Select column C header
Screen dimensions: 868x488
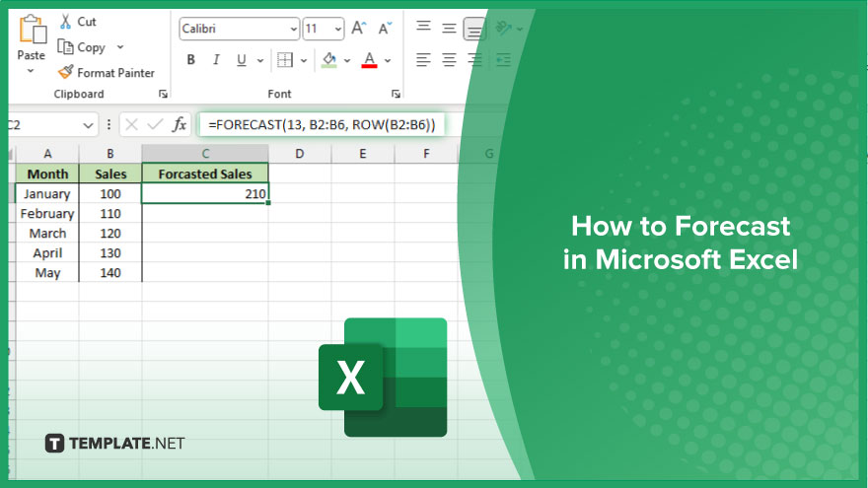click(205, 154)
